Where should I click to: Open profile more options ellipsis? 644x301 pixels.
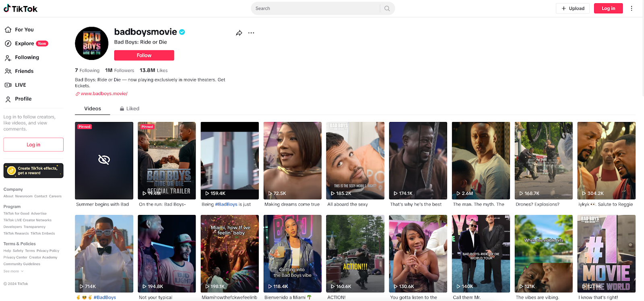(x=251, y=33)
